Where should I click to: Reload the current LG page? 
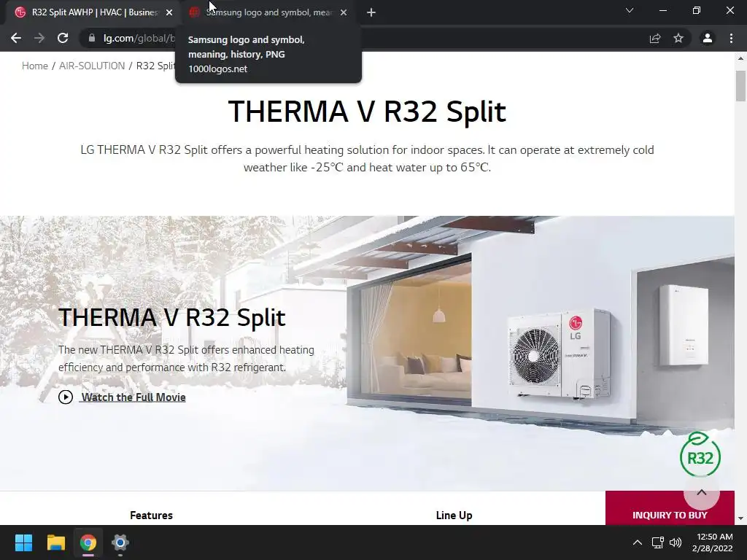pos(63,38)
